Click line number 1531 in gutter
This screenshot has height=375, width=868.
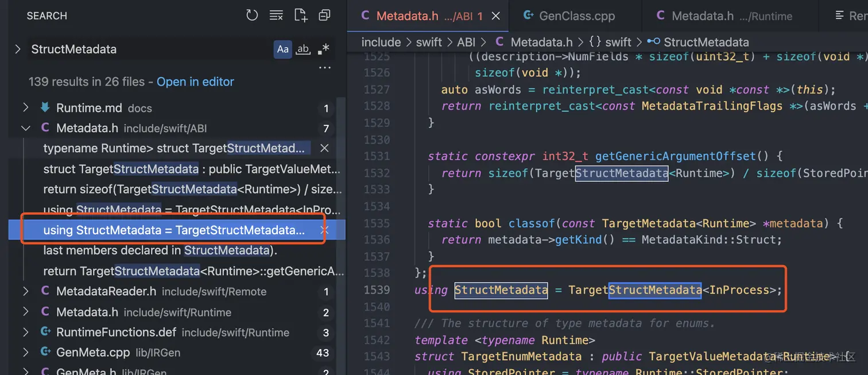point(377,156)
